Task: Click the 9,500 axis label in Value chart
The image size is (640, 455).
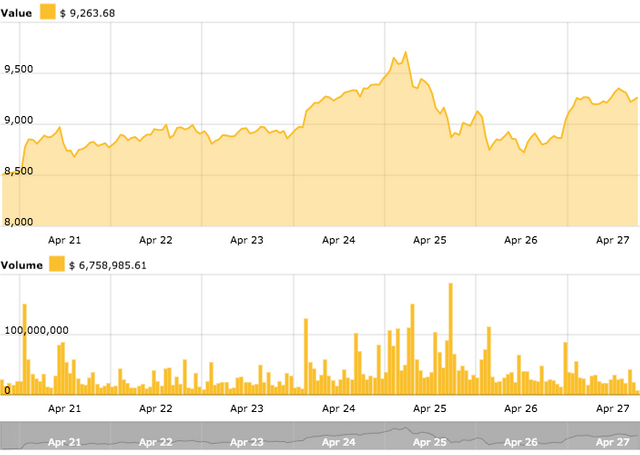Action: click(18, 69)
